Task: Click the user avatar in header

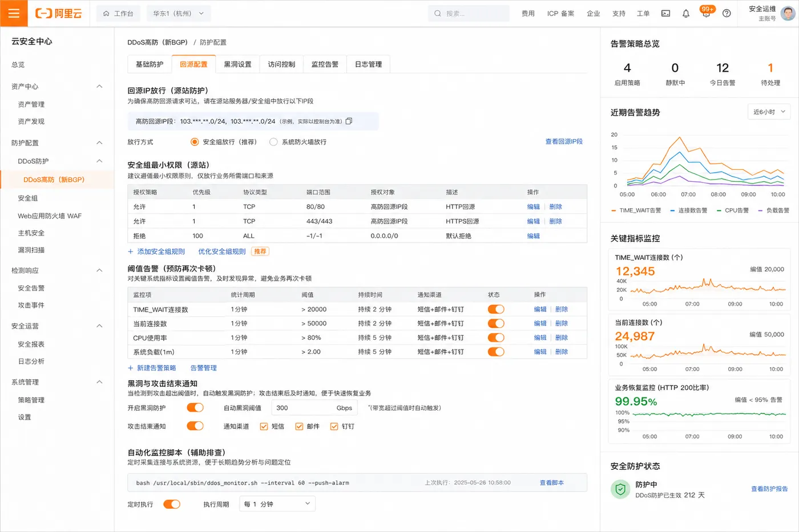Action: (788, 13)
